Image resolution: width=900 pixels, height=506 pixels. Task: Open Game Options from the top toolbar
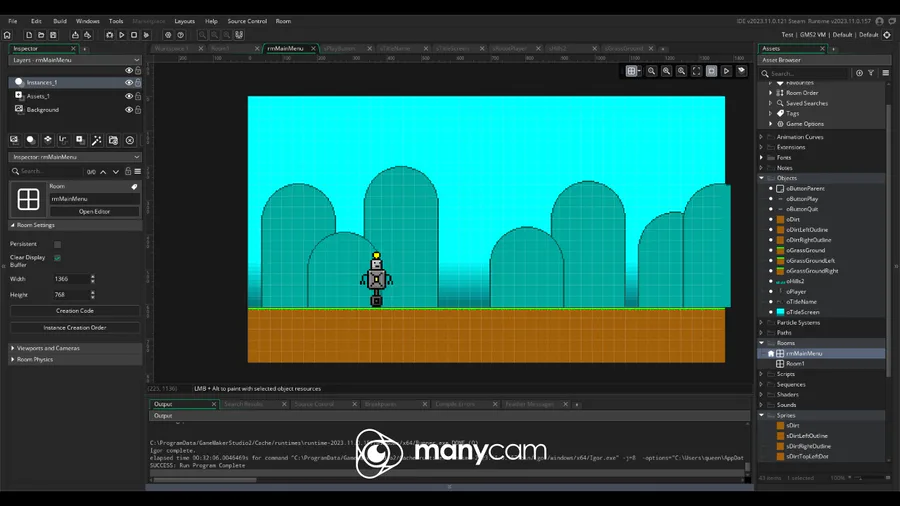click(x=168, y=35)
